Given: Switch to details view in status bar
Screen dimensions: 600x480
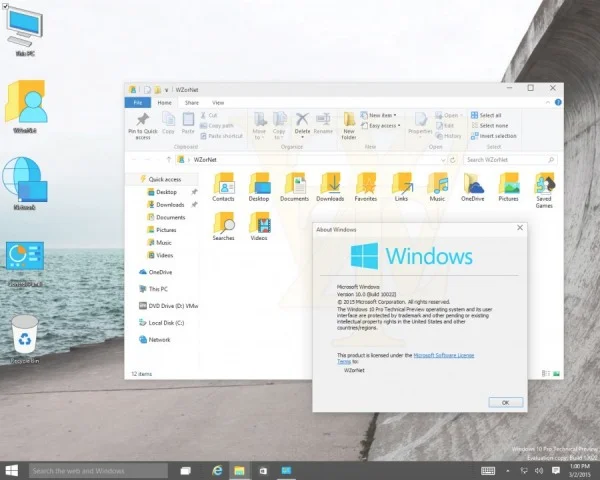Looking at the screenshot, I should pos(546,374).
